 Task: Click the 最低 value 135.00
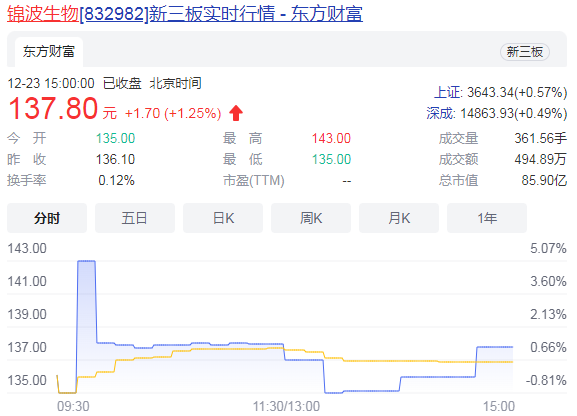(331, 159)
